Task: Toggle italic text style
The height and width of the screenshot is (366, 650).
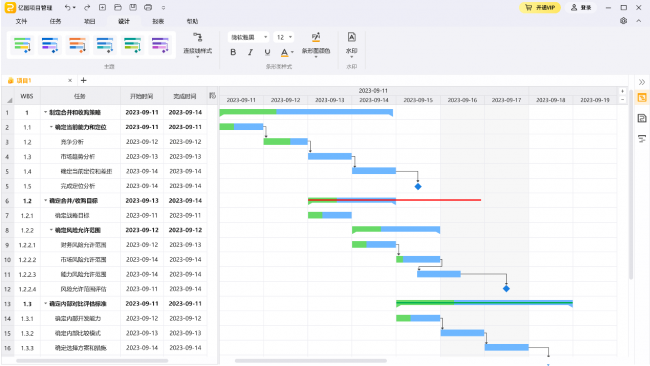Action: pyautogui.click(x=250, y=52)
